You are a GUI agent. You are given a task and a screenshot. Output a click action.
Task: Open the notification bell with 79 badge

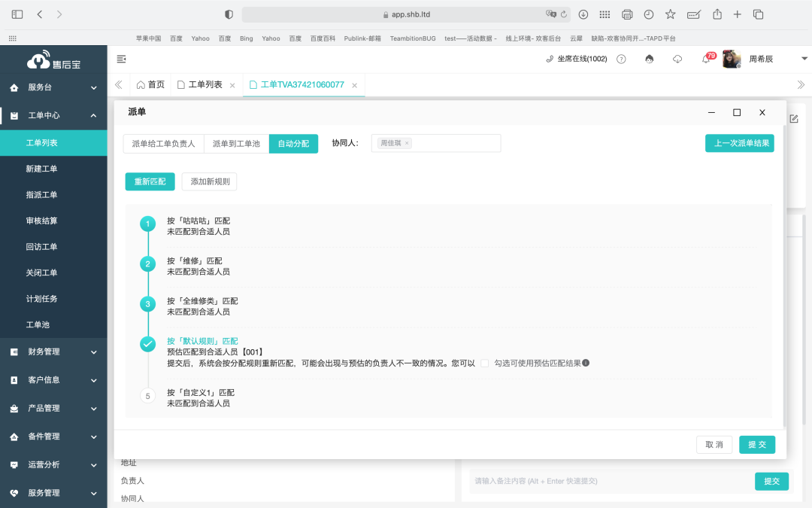point(706,59)
